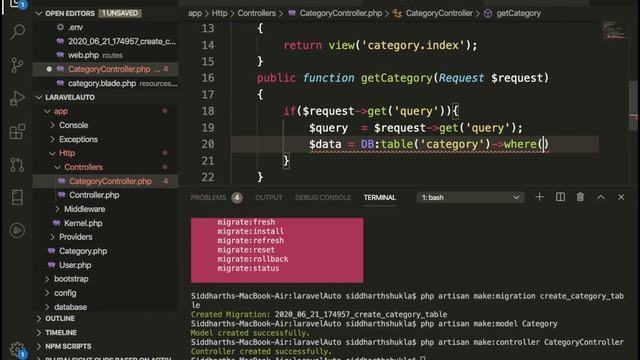Click the app breadcrumb segment
The width and height of the screenshot is (640, 360).
[195, 13]
